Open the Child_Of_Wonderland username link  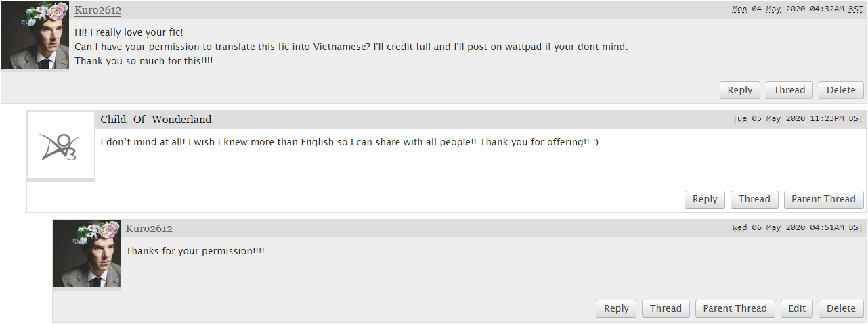[x=156, y=120]
